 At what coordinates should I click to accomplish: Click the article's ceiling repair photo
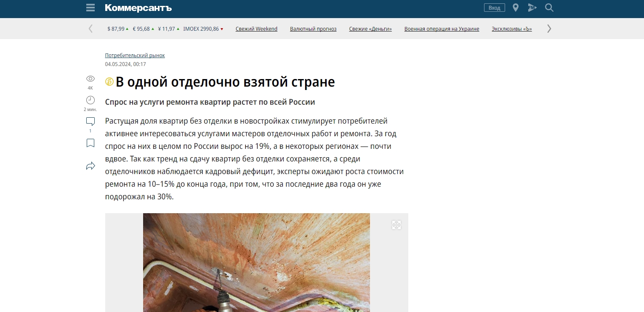[x=256, y=263]
